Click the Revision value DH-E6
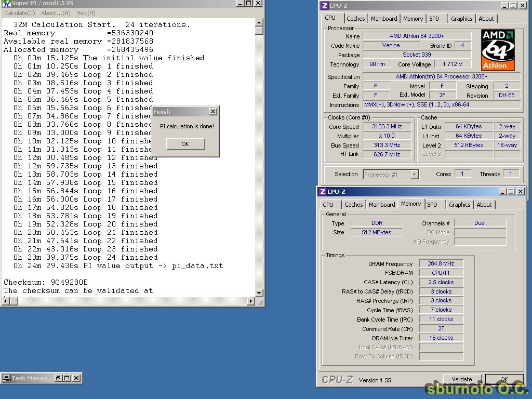The width and height of the screenshot is (532, 399). pyautogui.click(x=507, y=96)
